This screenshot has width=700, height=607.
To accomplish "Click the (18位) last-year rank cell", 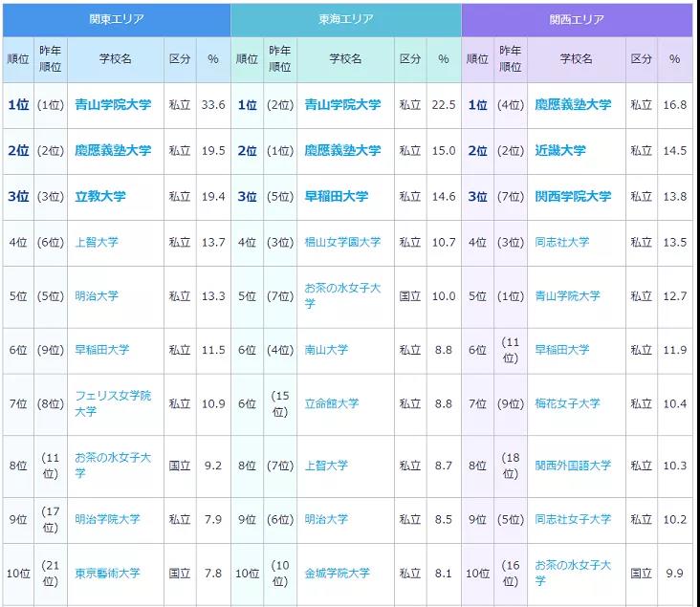I will point(511,466).
